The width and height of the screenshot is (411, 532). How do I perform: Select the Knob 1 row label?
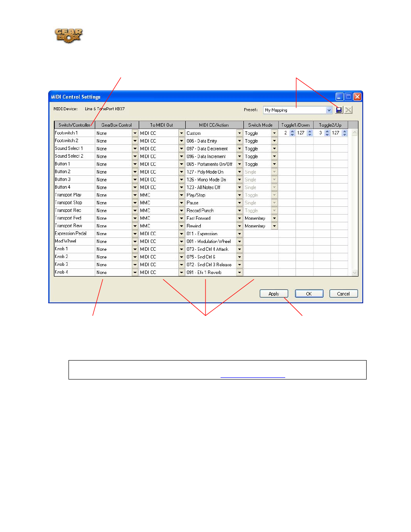click(61, 249)
